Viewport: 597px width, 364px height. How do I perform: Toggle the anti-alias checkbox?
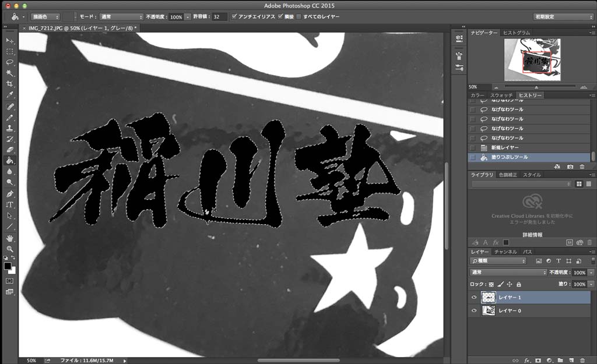[x=234, y=16]
